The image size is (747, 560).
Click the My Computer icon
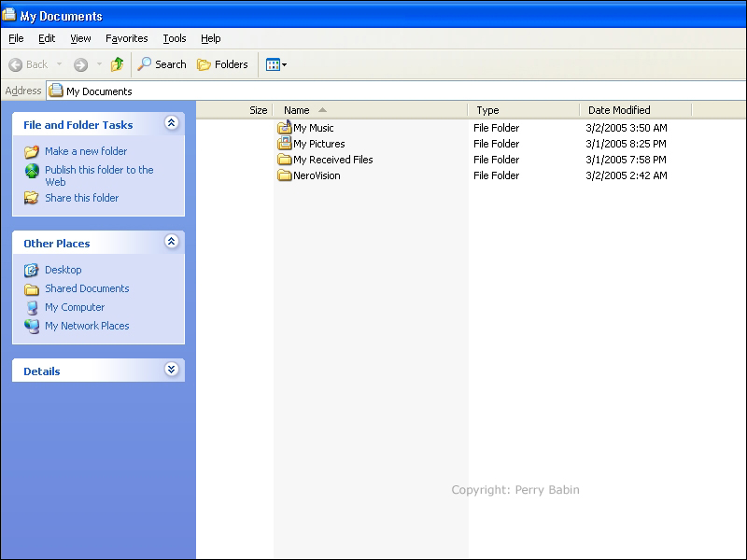pos(32,308)
